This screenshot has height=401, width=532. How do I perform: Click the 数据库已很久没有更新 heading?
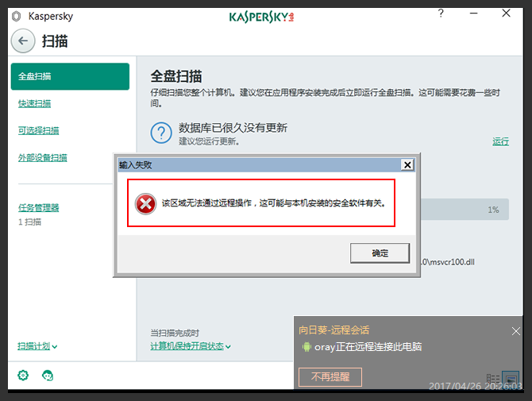coord(233,128)
